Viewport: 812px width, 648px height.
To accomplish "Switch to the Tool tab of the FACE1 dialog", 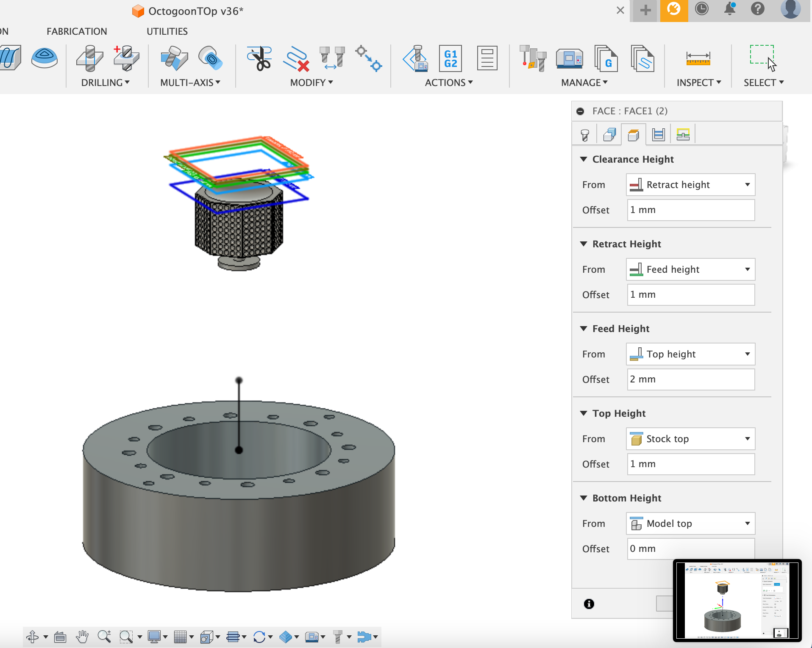I will click(x=586, y=134).
